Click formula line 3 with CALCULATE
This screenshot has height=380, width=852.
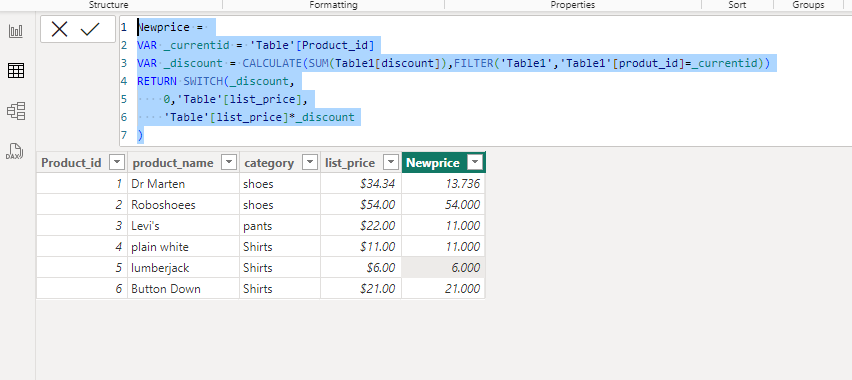tap(454, 63)
